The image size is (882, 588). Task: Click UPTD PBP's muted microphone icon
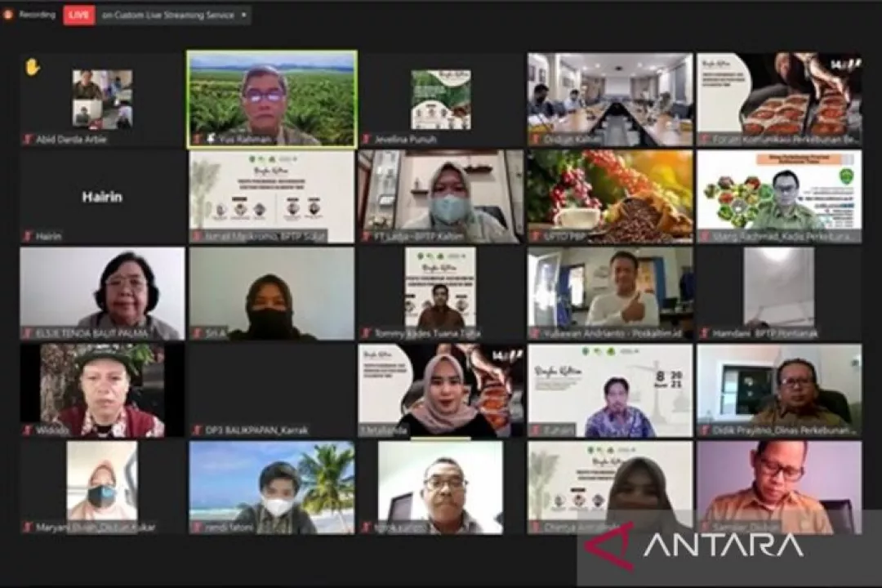(x=536, y=236)
